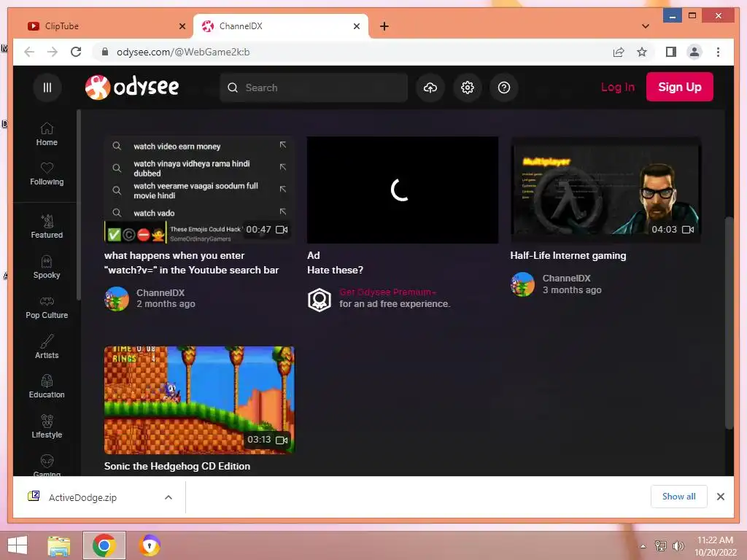Open Half-Life Internet gaming title link
Screen dimensions: 747x560
tap(568, 256)
